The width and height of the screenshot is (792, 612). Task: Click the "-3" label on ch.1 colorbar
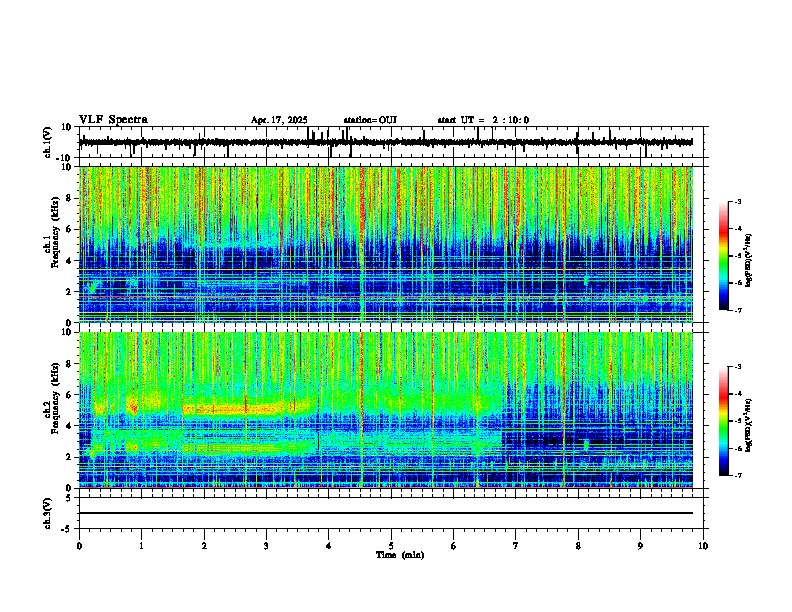(x=737, y=201)
